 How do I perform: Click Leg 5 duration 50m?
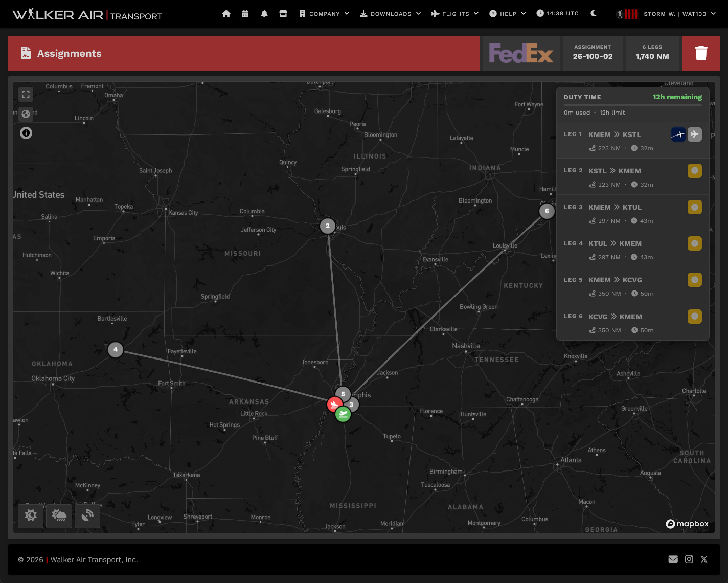pyautogui.click(x=643, y=294)
